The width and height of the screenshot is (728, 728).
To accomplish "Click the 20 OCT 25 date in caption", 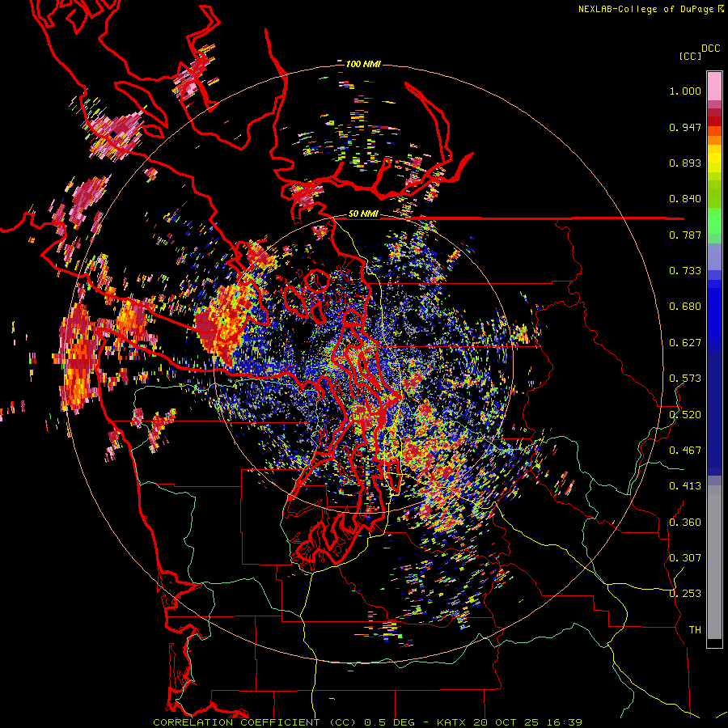I will pos(506,722).
